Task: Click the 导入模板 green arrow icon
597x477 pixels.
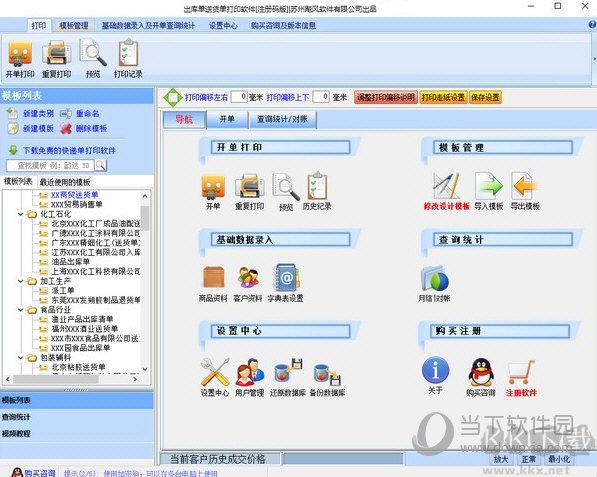Action: coord(488,186)
